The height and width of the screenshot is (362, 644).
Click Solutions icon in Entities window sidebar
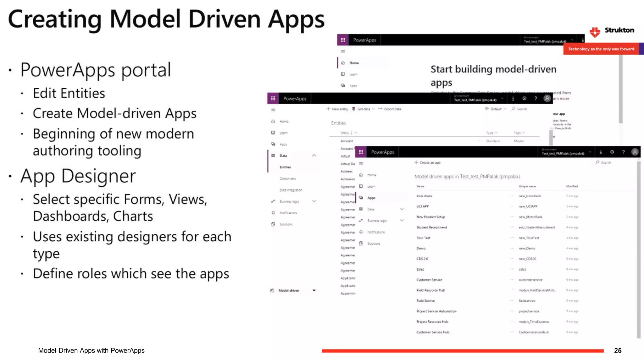coord(273,224)
